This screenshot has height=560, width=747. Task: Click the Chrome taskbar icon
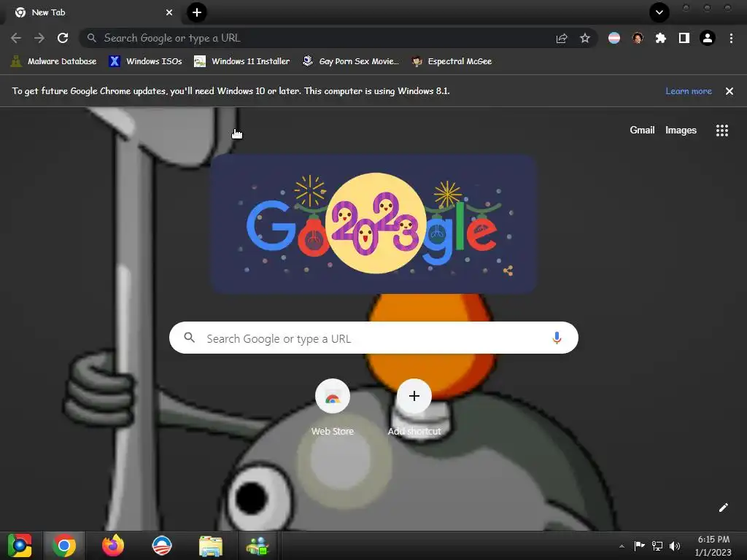tap(64, 545)
